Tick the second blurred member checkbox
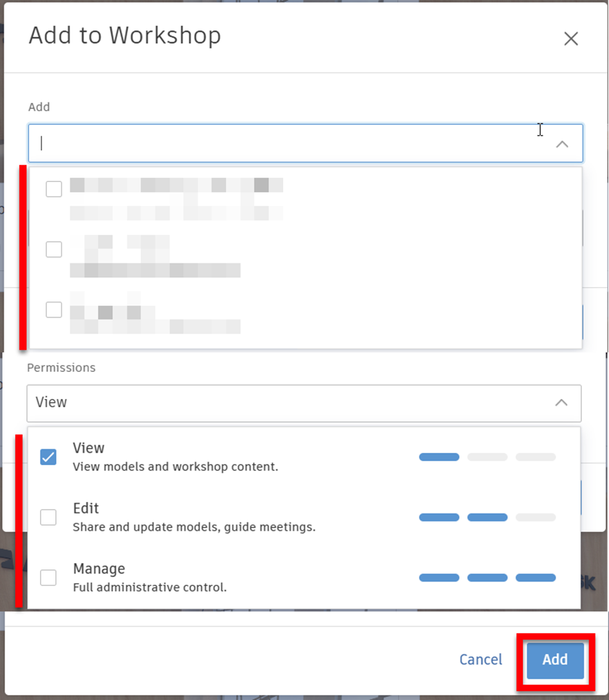The height and width of the screenshot is (700, 609). 54,250
